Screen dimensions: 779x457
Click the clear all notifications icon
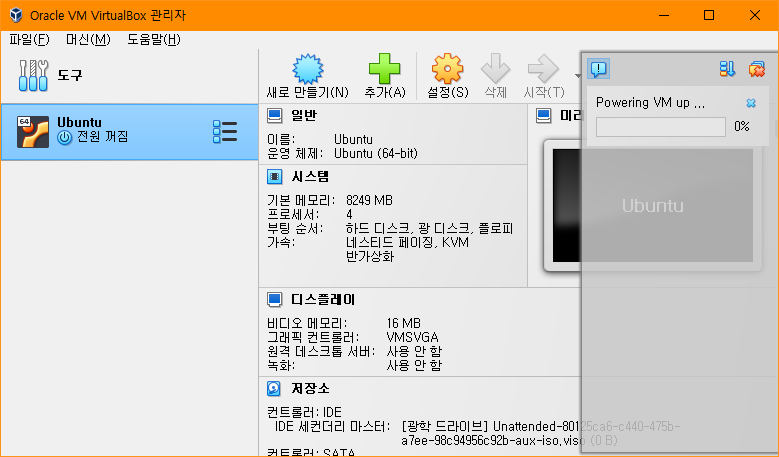point(757,69)
